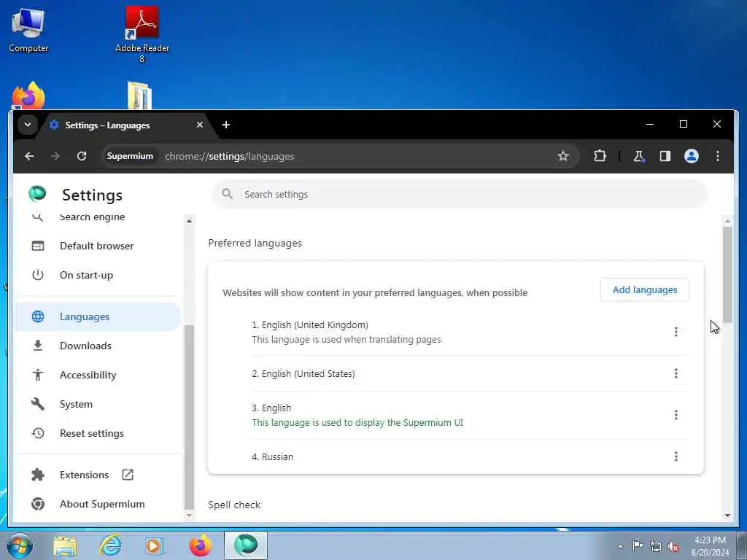This screenshot has width=747, height=560.
Task: Click the English (United States) language entry
Action: (x=470, y=373)
